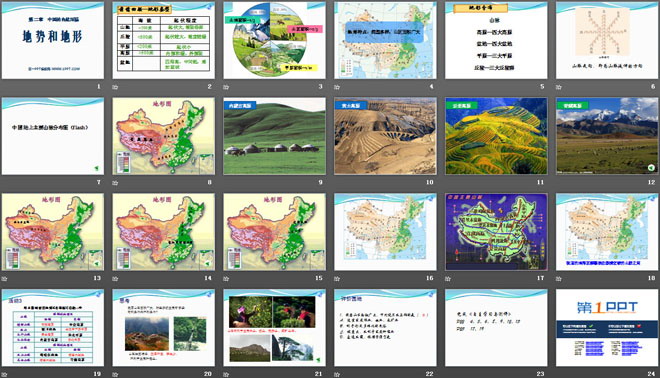660x378 pixels.
Task: Select slide 17 with the dark purple map
Action: [x=496, y=232]
